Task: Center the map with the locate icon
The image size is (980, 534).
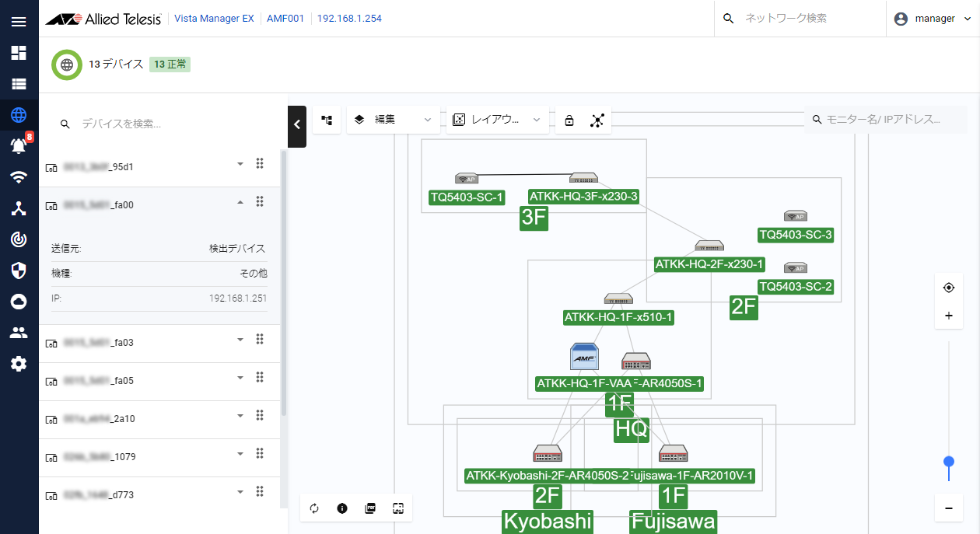Action: 948,288
